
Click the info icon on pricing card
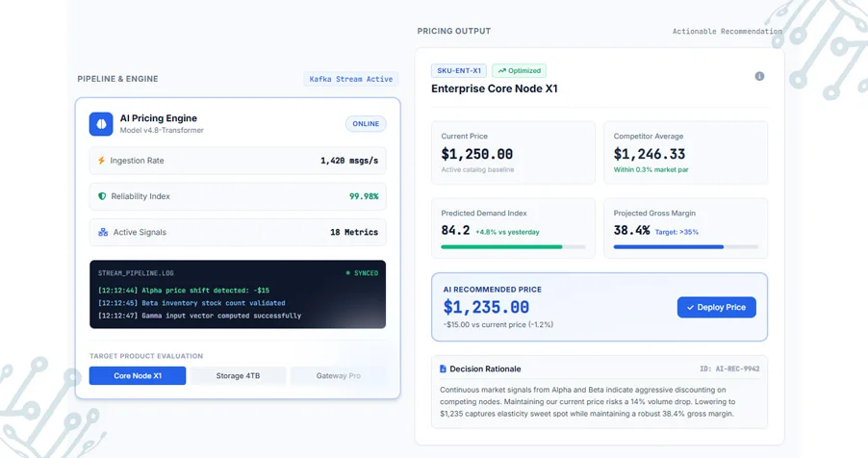click(x=759, y=76)
